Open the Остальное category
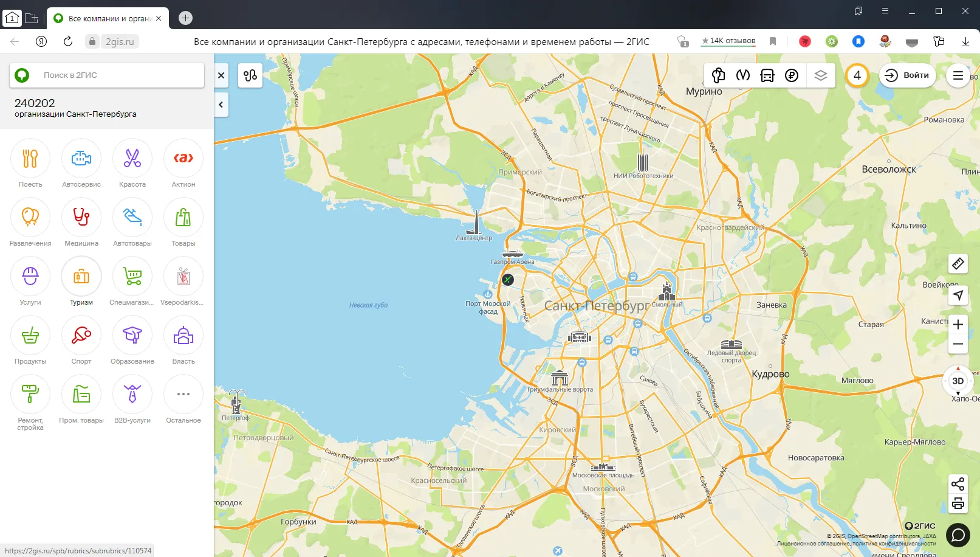This screenshot has width=980, height=557. pos(183,400)
